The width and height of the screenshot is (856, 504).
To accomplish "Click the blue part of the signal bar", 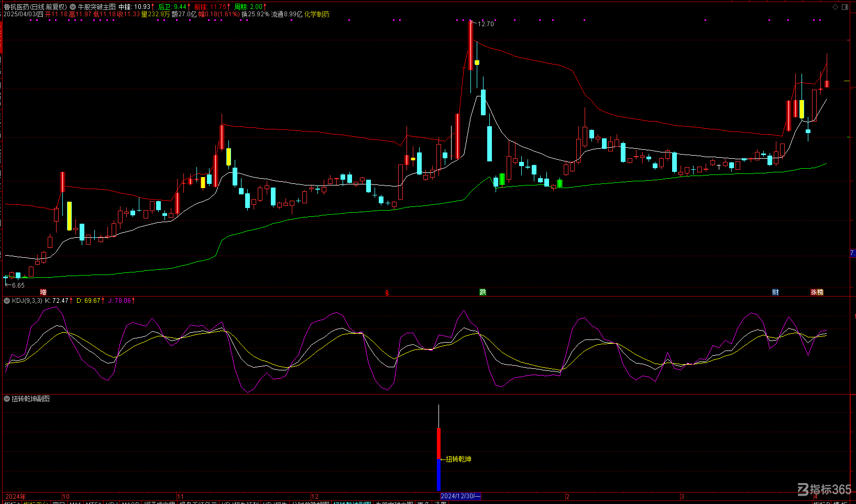I will click(439, 475).
